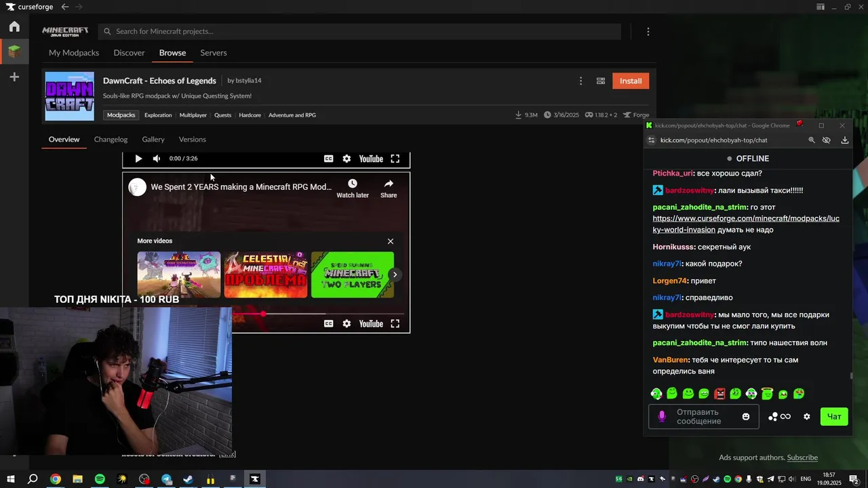Switch ENG input language indicator
The image size is (868, 488).
pos(806,479)
